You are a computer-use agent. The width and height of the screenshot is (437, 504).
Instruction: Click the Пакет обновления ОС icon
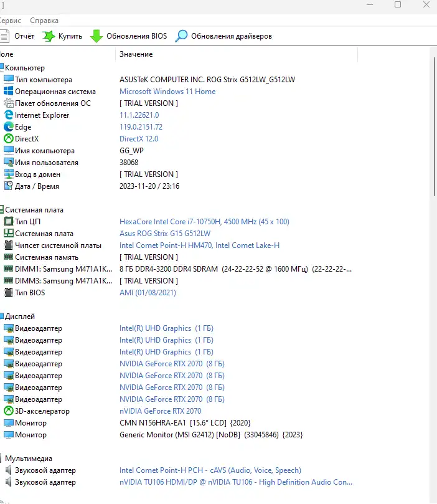coord(8,103)
